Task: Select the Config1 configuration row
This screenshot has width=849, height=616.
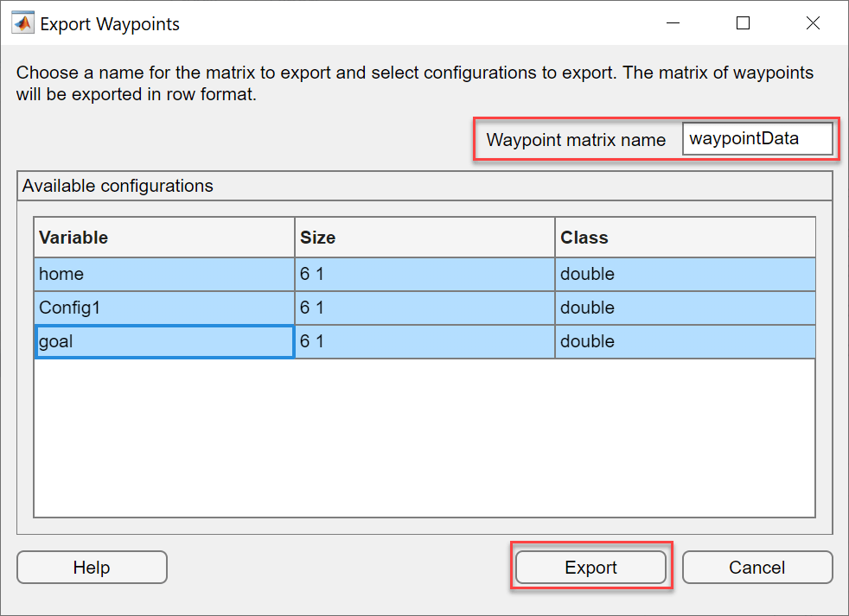Action: coord(164,308)
